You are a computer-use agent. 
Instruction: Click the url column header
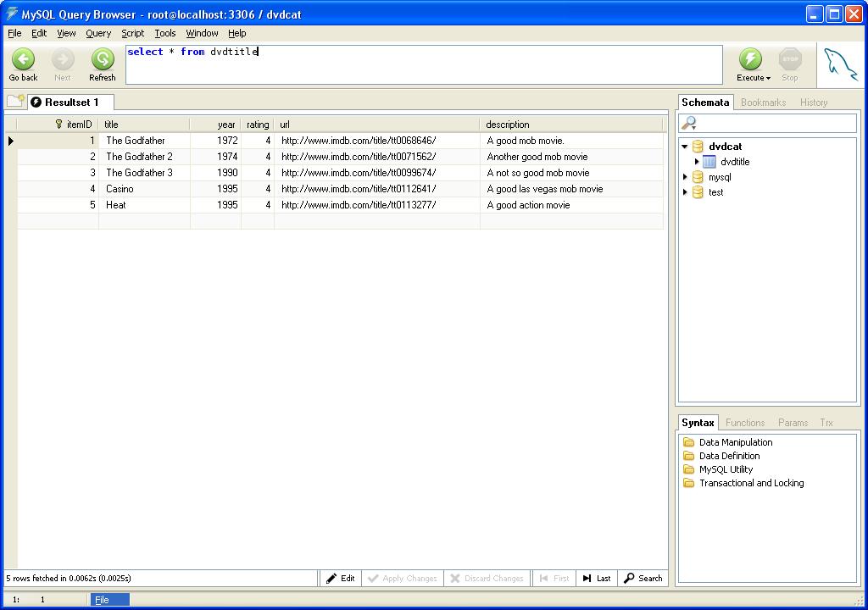377,124
